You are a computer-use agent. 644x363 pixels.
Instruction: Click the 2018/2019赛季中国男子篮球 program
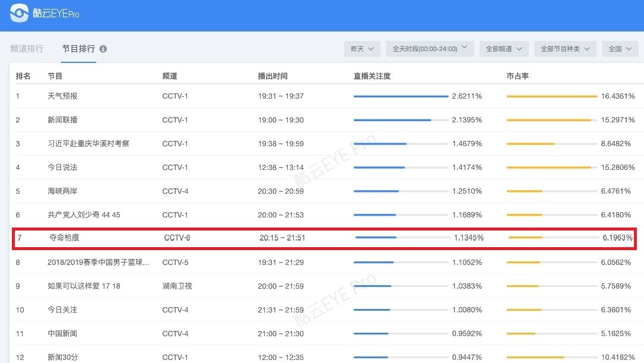point(99,262)
